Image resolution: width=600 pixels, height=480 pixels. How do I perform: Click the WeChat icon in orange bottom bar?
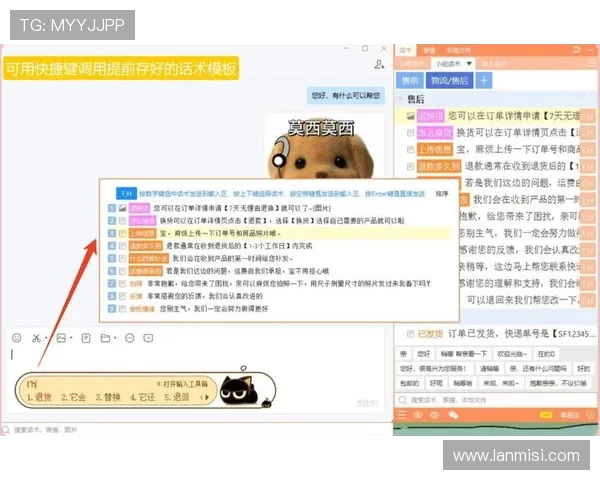(x=454, y=414)
